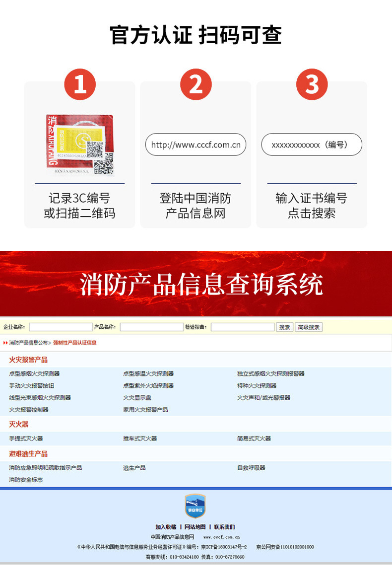Open 消防安全标志 link
392x580 pixels.
(26, 480)
